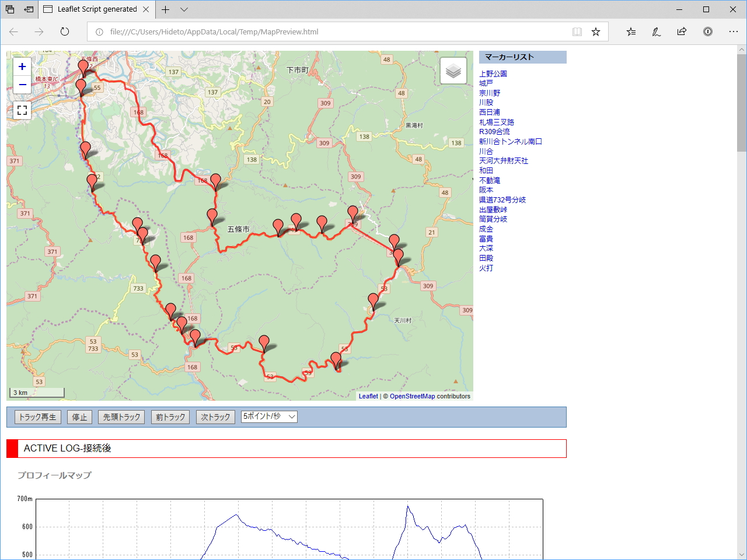The image size is (747, 560).
Task: Open the circular extension icon in toolbar
Action: pos(707,32)
